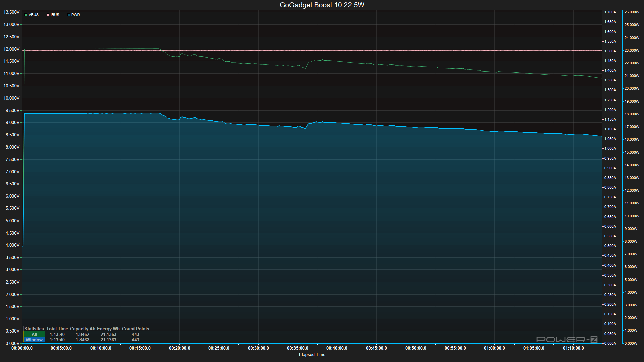Toggle the PWR series legend label
644x362 pixels.
[76, 15]
